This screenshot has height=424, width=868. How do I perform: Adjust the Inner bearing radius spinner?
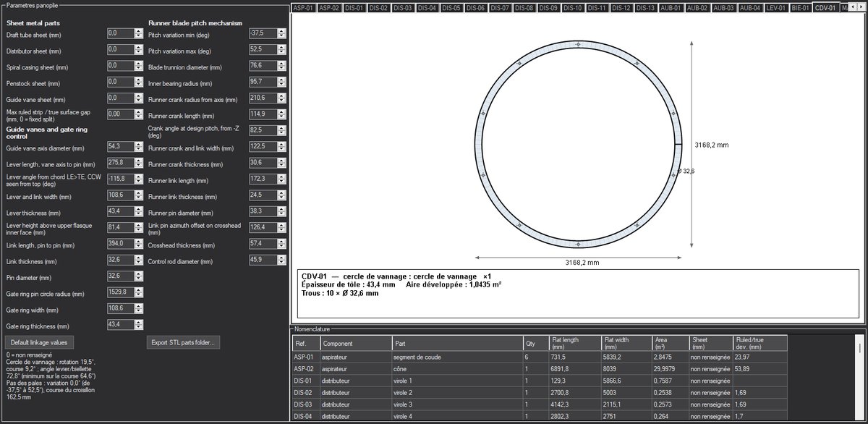point(281,82)
